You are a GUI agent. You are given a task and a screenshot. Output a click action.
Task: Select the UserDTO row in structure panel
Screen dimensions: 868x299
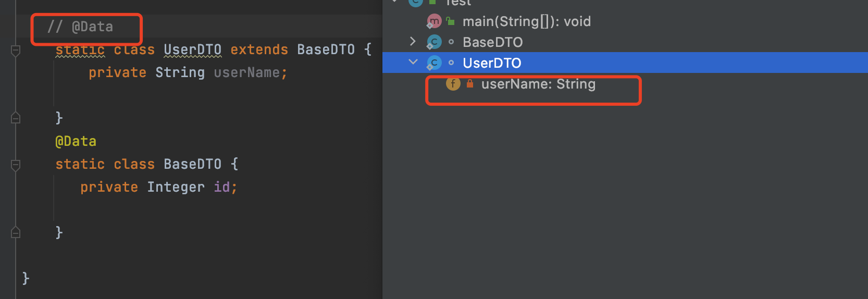tap(625, 63)
